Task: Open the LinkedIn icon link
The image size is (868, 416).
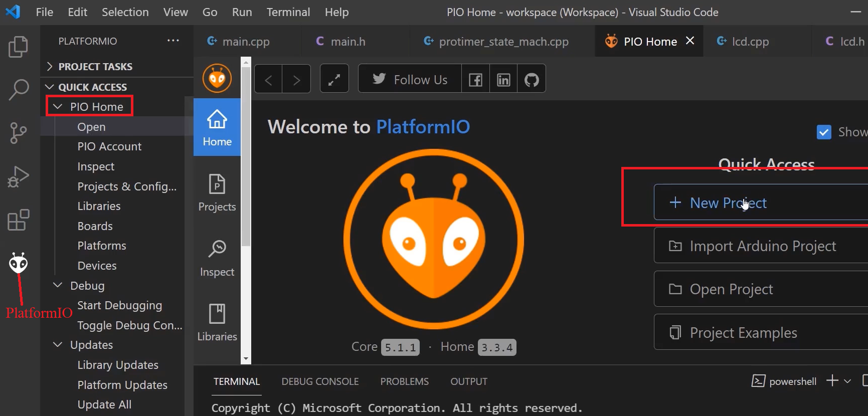Action: pyautogui.click(x=503, y=79)
